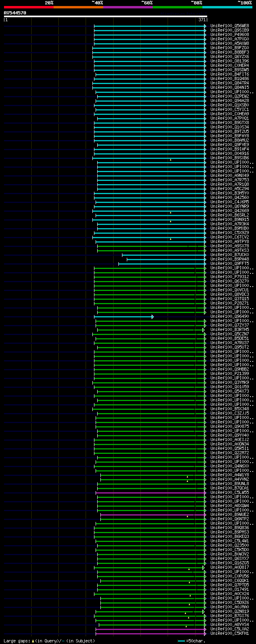Select the UniRef100_Q9HBB2 label
The width and height of the screenshot is (256, 644).
230,369
